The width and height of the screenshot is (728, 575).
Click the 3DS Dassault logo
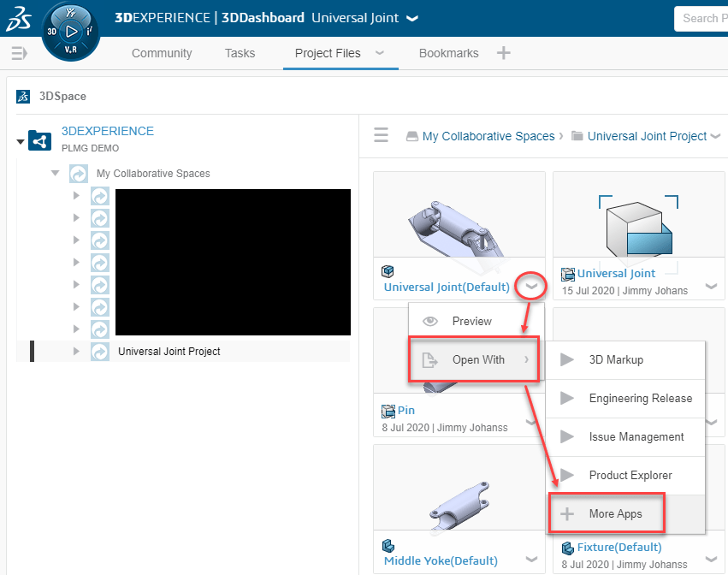coord(19,20)
